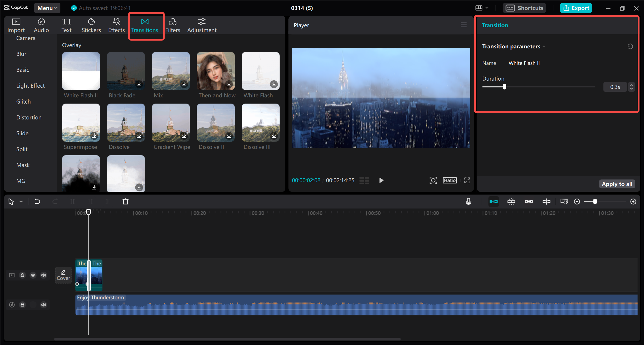Take a snapshot in the Player panel
644x345 pixels.
click(433, 180)
